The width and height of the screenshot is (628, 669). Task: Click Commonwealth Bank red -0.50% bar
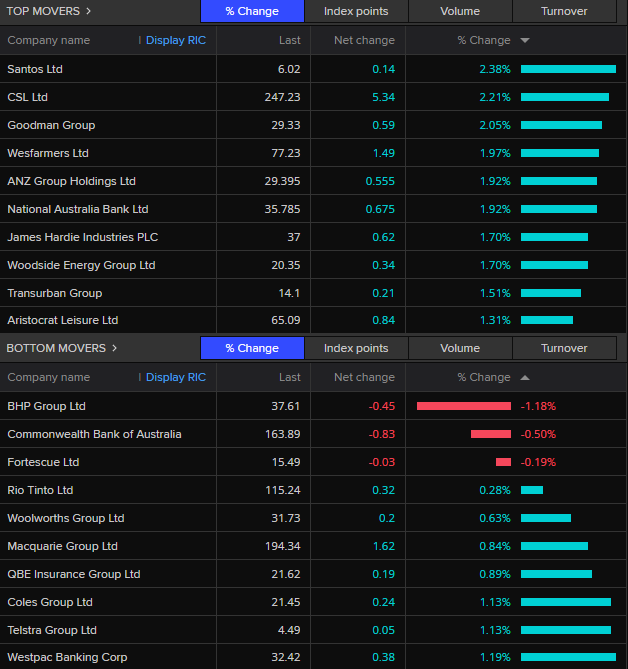[491, 434]
